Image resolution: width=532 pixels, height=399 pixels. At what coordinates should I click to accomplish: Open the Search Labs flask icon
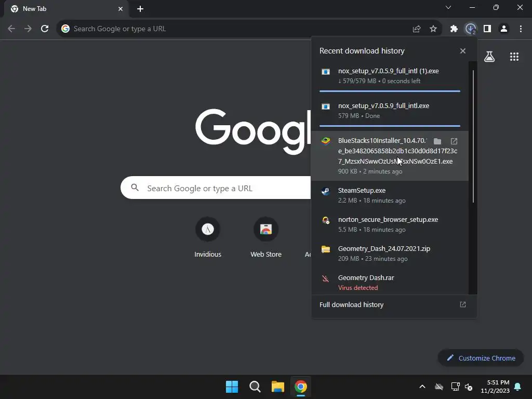489,57
